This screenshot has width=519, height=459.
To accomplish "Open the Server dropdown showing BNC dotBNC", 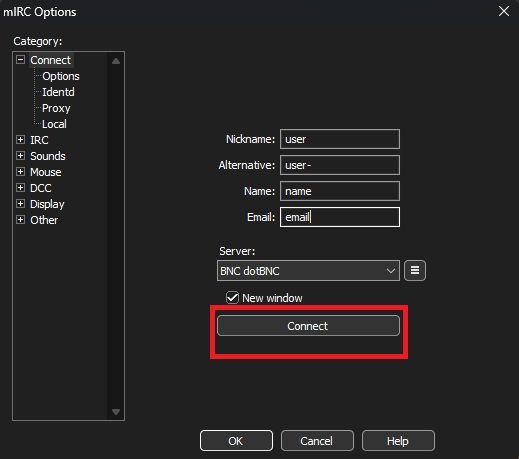I will coord(308,271).
